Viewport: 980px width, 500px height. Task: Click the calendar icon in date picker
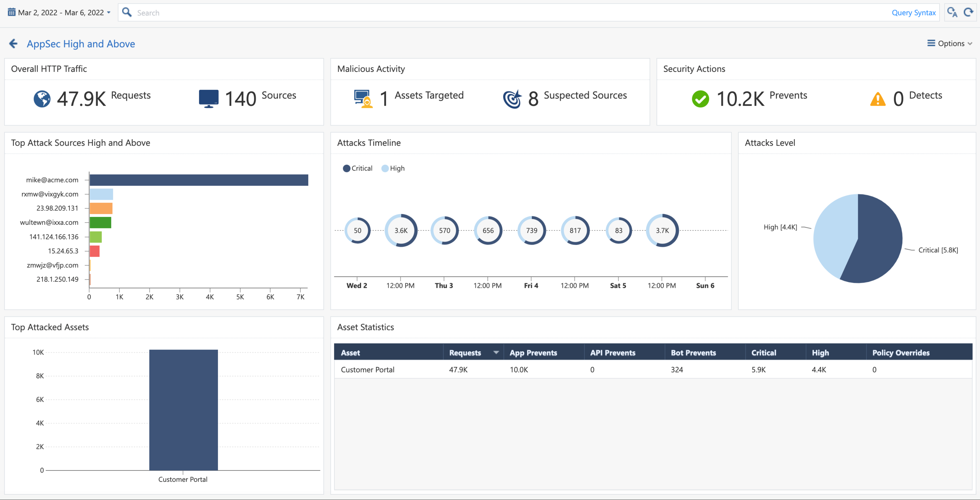click(x=12, y=13)
